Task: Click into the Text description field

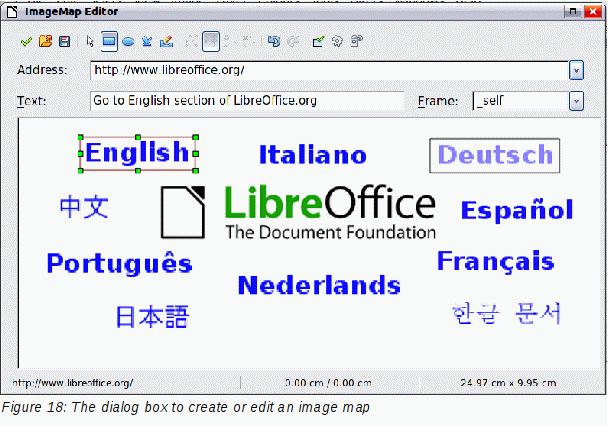Action: click(247, 101)
